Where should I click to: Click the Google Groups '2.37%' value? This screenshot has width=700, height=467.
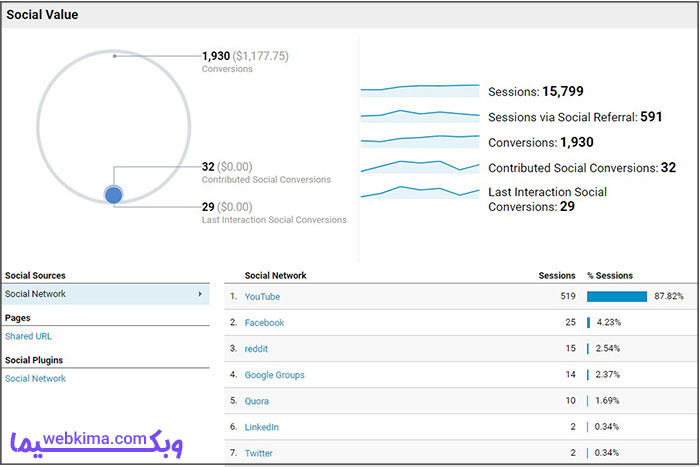pyautogui.click(x=608, y=375)
